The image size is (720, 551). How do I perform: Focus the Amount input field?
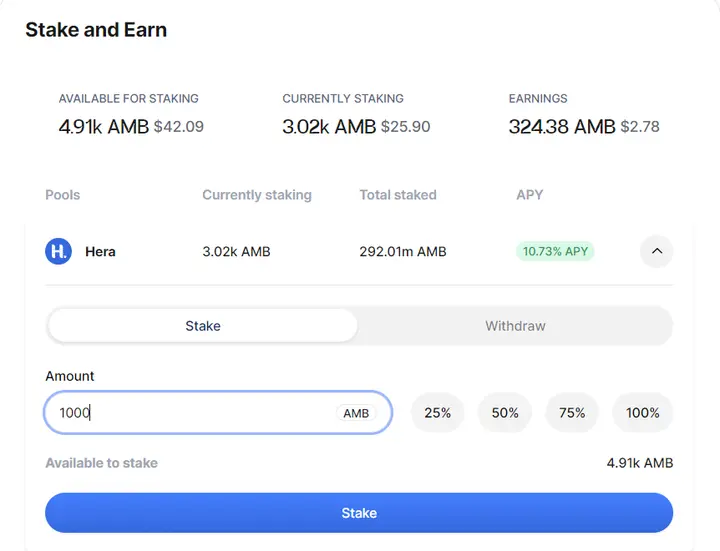point(218,412)
